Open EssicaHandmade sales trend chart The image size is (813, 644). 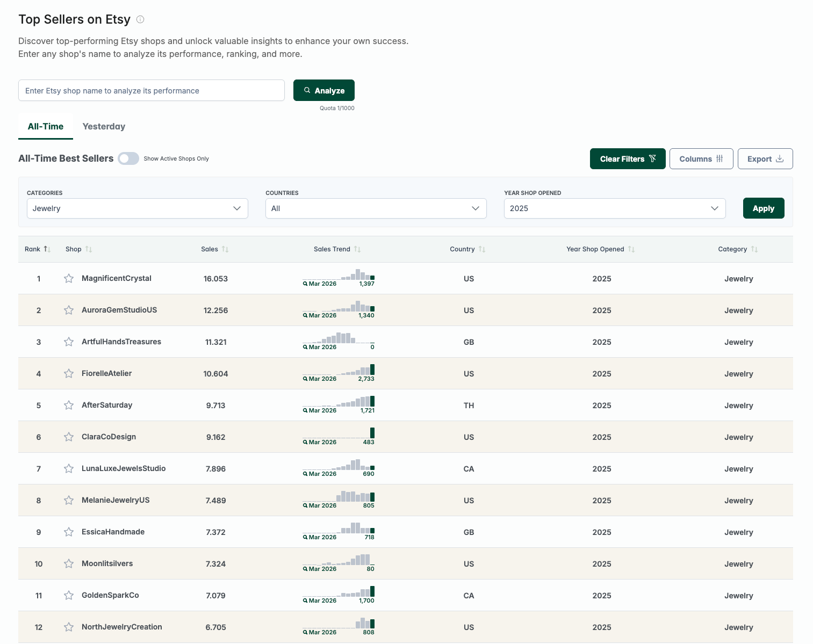[x=339, y=531]
